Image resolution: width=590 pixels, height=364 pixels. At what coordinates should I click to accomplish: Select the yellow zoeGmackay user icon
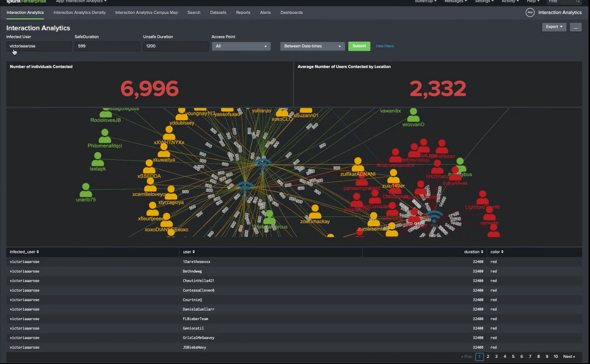[x=315, y=212]
